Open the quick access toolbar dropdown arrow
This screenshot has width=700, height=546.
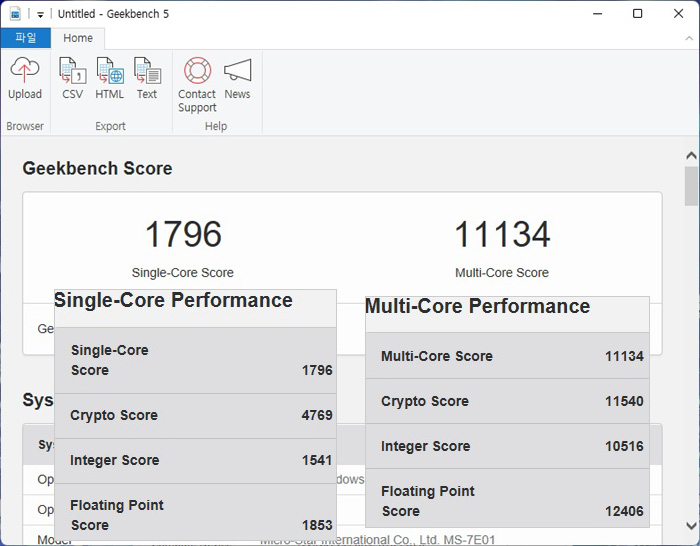(x=40, y=15)
